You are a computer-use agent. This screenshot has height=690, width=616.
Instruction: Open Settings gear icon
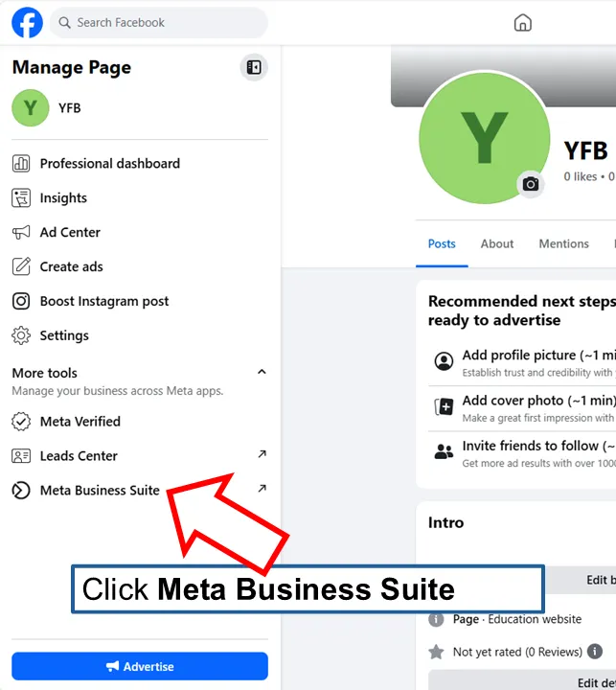click(x=21, y=335)
